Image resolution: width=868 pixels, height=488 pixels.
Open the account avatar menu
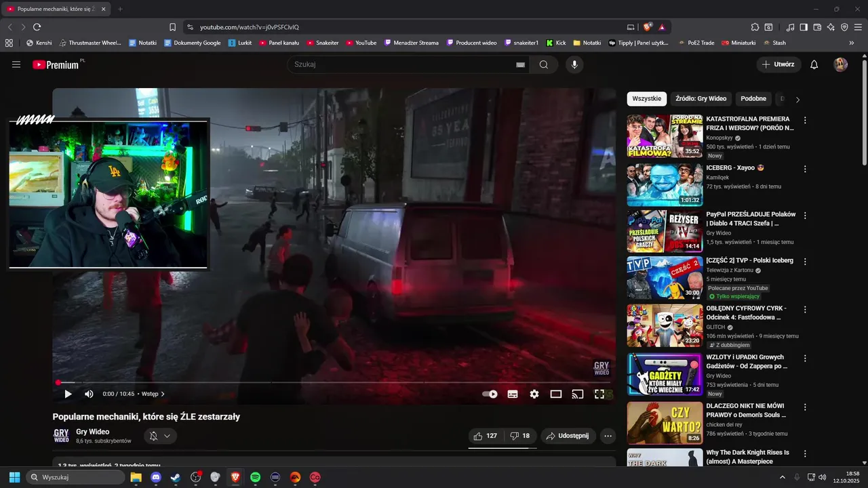(841, 64)
